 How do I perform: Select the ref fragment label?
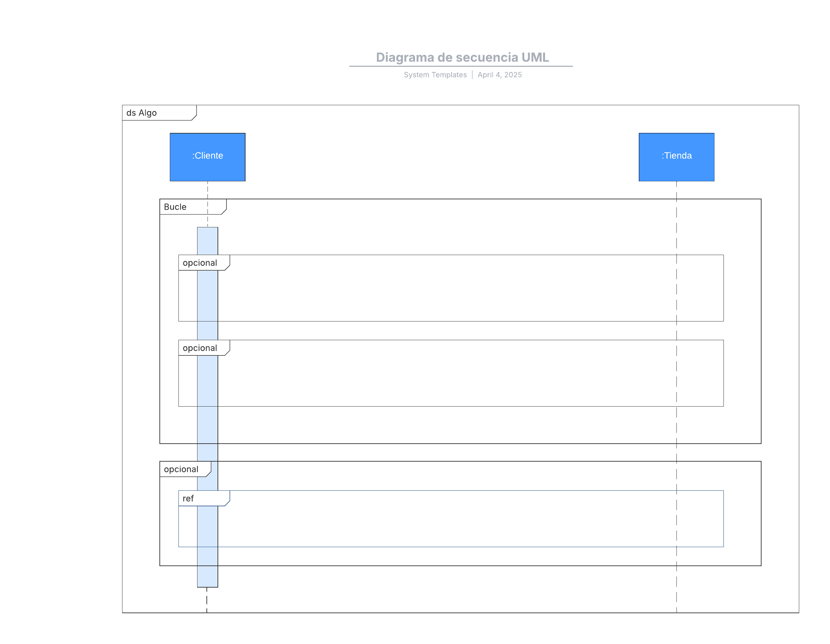coord(188,498)
